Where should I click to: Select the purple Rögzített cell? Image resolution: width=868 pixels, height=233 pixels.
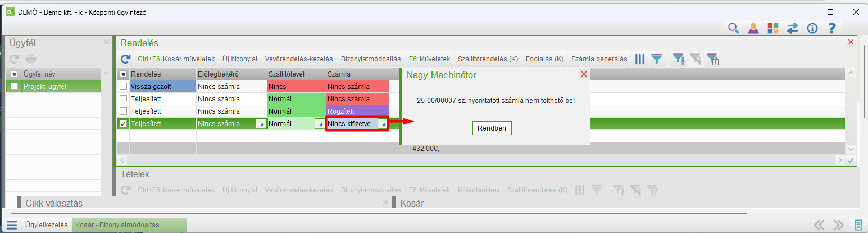pos(357,111)
